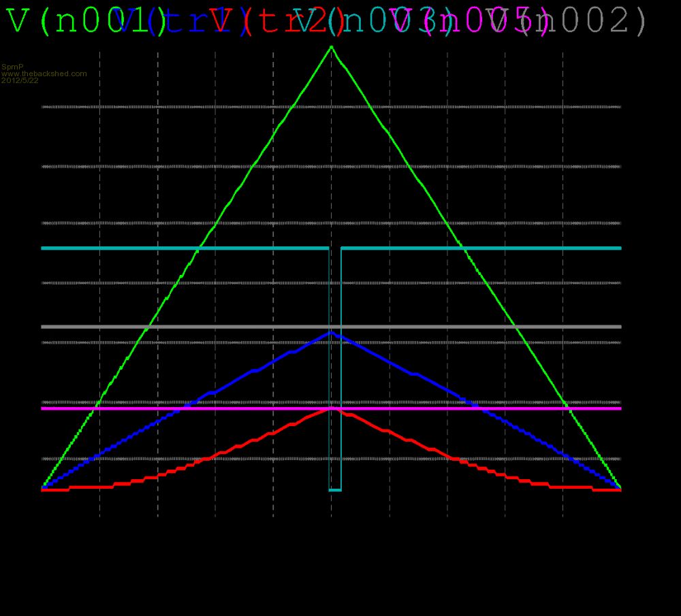Screen dimensions: 681x616
Task: Click the peak of the blue triangle waveform
Action: point(332,332)
